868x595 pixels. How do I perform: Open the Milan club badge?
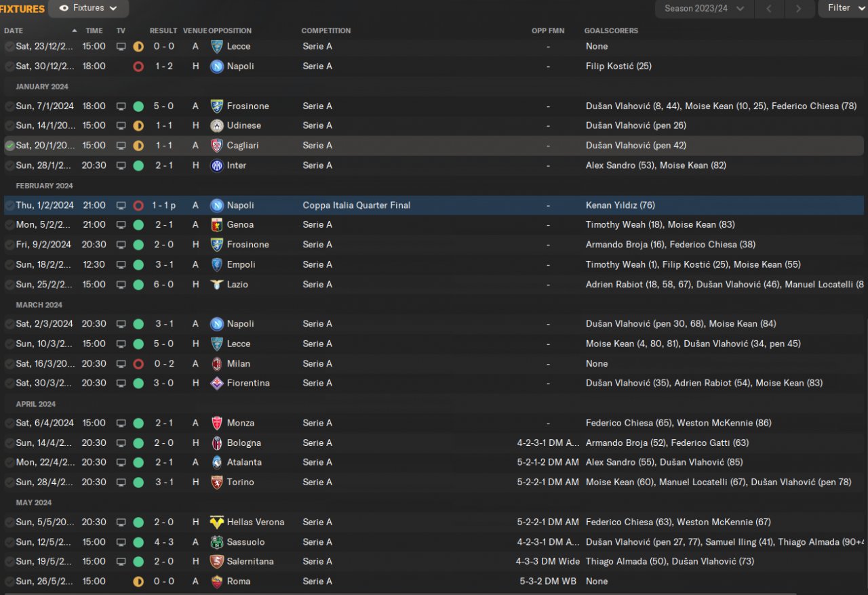[217, 364]
